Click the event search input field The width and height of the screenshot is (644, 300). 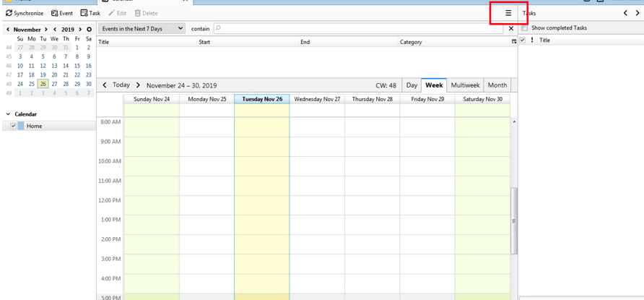(361, 29)
